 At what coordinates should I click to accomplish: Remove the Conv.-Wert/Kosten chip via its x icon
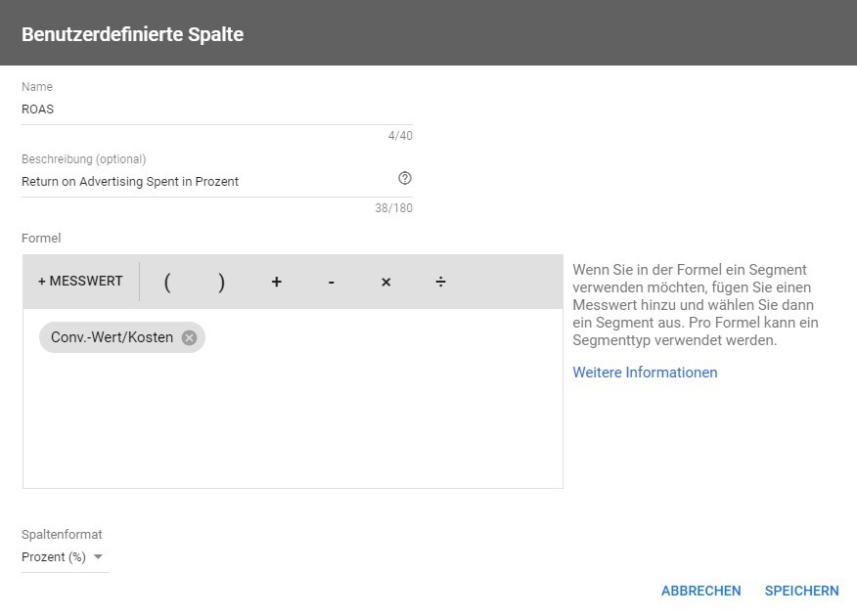coord(189,338)
